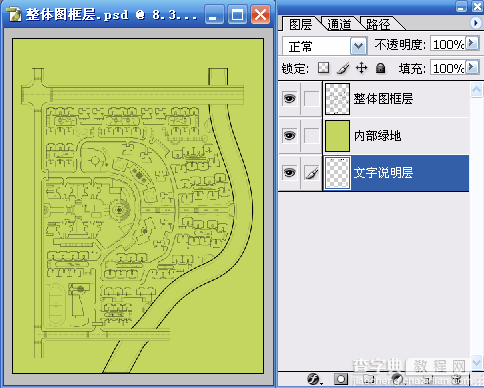Click the 不透明度 100% value field
This screenshot has width=484, height=388.
pos(448,44)
